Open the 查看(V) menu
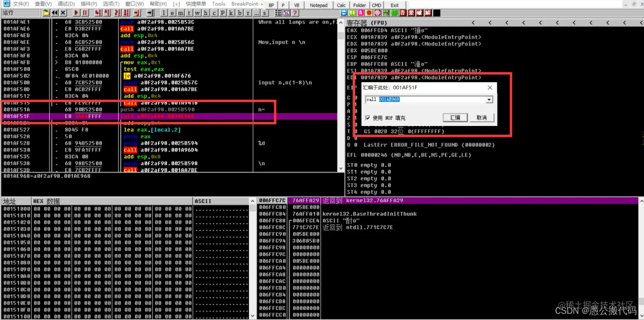Screen dimensions: 644x320 tap(43, 4)
